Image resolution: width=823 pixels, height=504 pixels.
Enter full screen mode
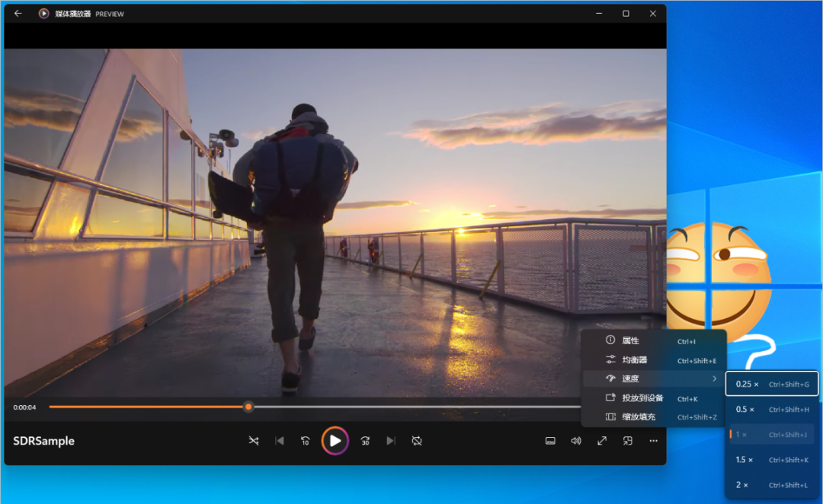point(602,441)
